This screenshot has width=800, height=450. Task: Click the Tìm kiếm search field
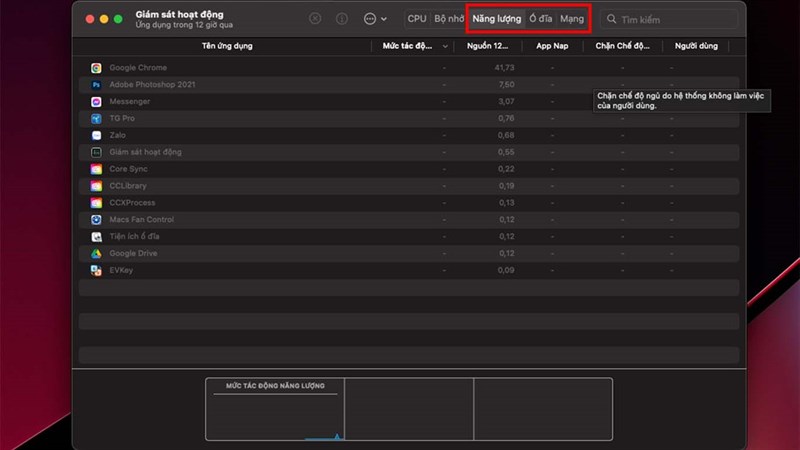669,19
